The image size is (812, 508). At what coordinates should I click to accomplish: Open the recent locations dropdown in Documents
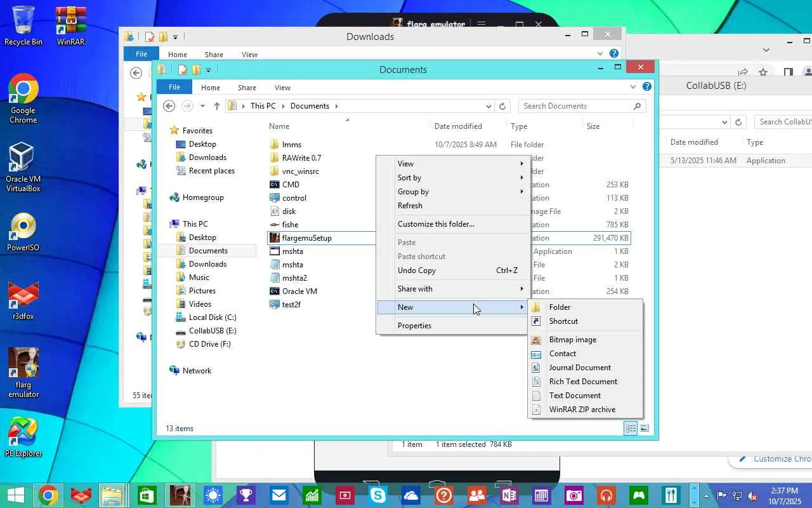point(202,106)
